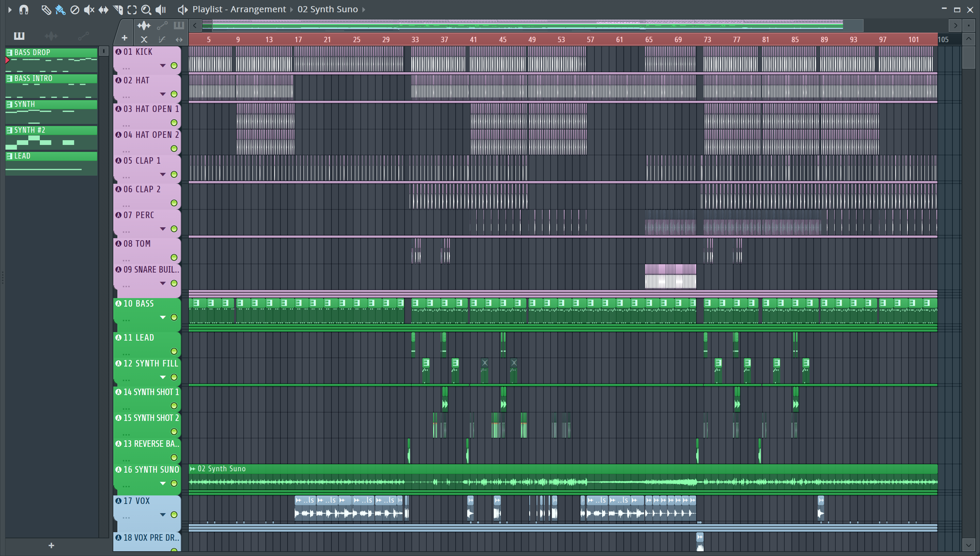Mute the 02 HAT track
Screen dimensions: 980x556
pos(174,94)
